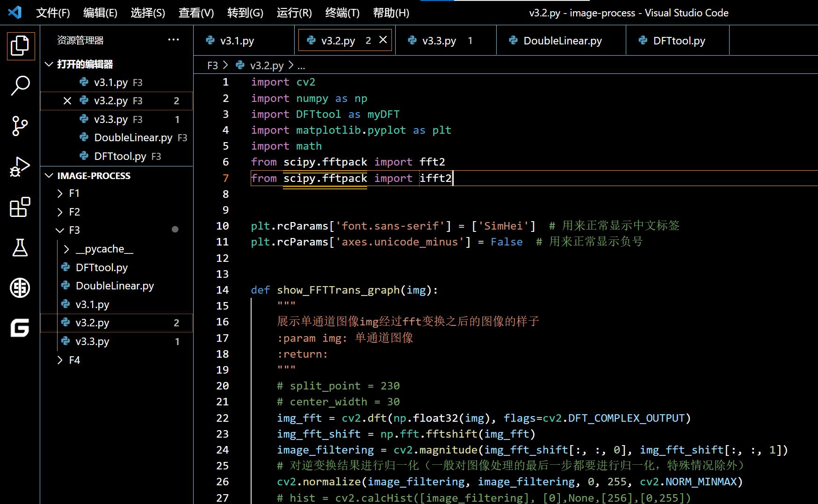Image resolution: width=818 pixels, height=504 pixels.
Task: Open the Explorer view in activity bar
Action: pos(20,46)
